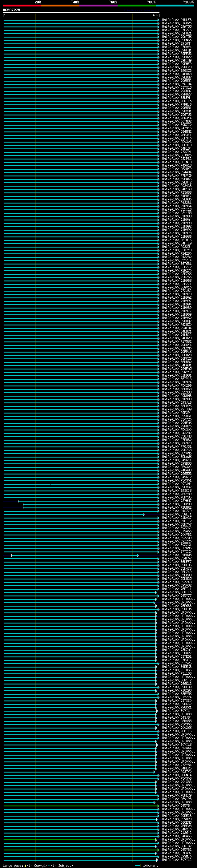The image size is (197, 868).
Task: Click the orange ~40% legend color segment
Action: click(x=60, y=6)
